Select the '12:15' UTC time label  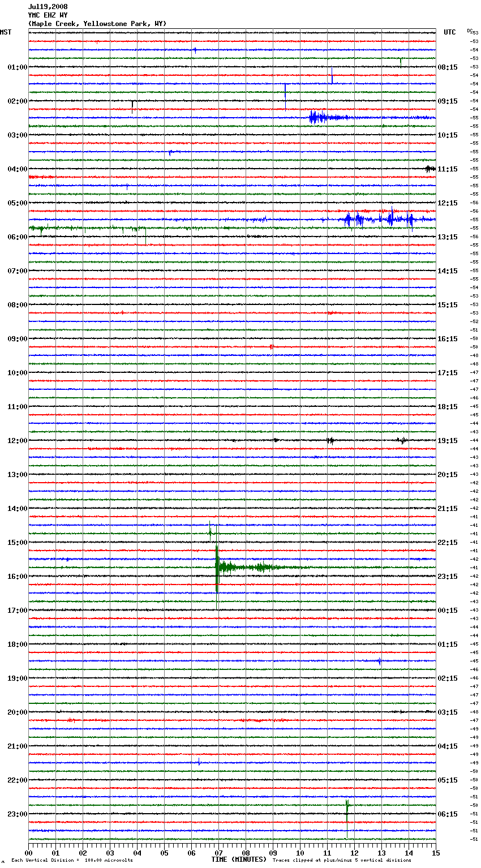(448, 203)
